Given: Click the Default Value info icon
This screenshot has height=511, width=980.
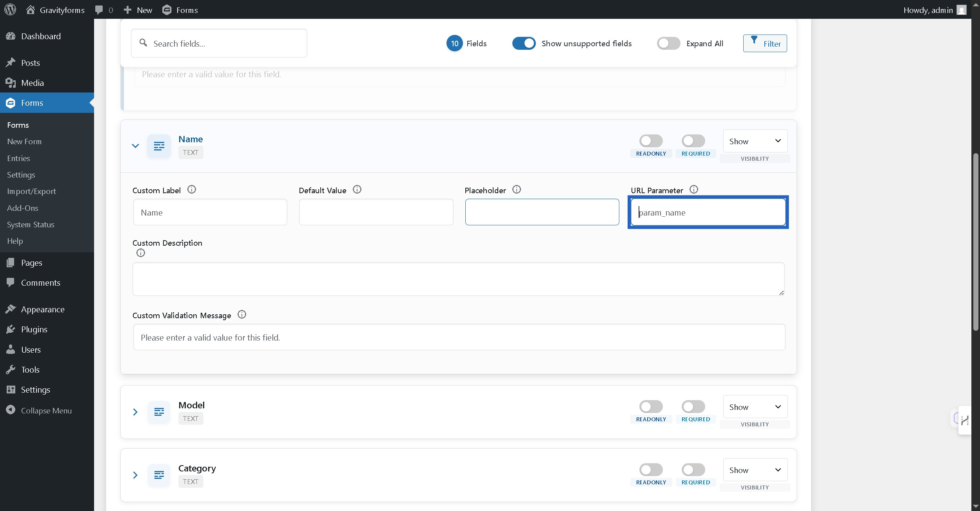Looking at the screenshot, I should (357, 190).
